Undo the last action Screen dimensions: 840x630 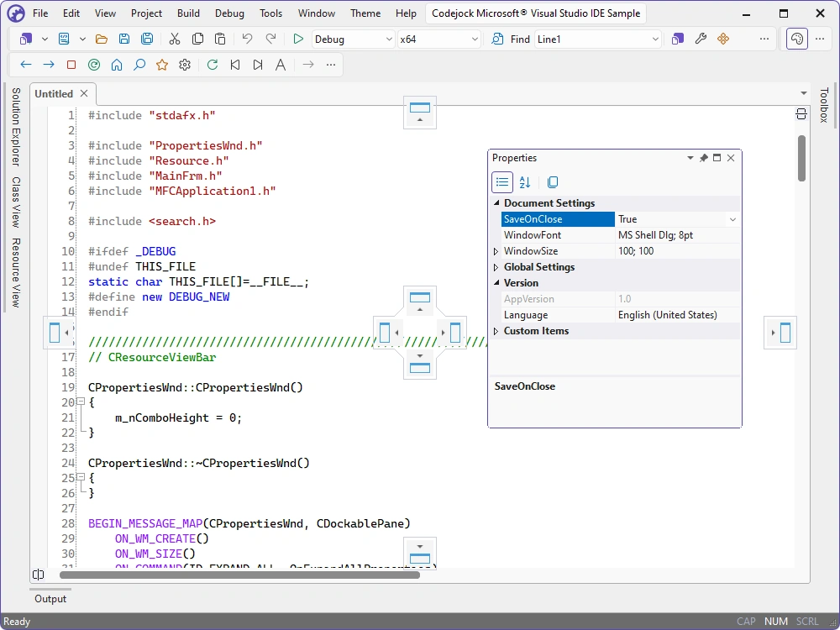click(247, 39)
